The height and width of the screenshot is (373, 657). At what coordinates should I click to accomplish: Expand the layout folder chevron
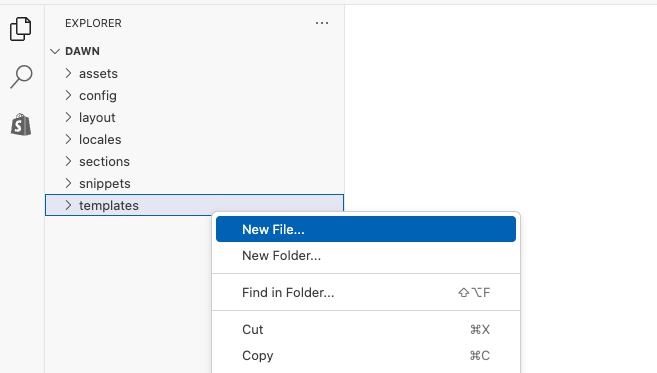pyautogui.click(x=69, y=117)
